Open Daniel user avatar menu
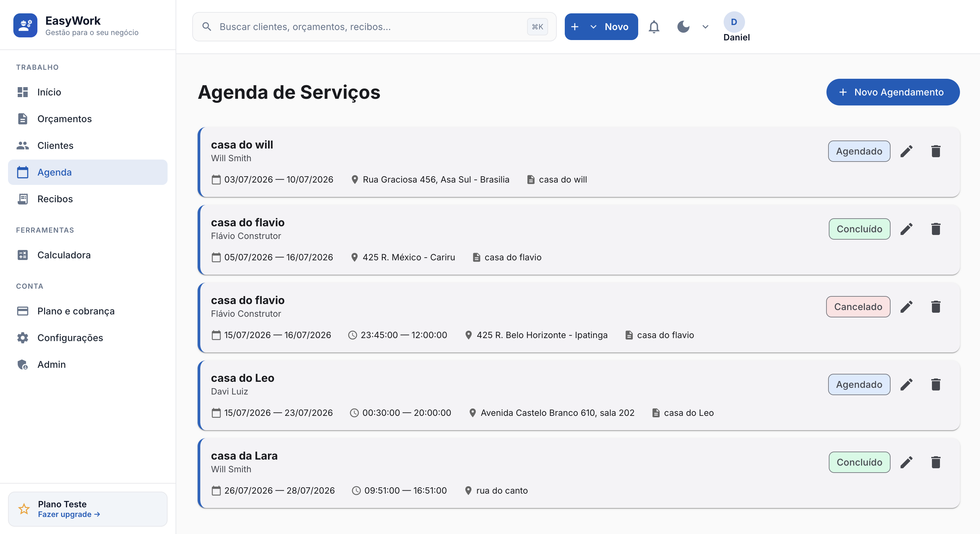The width and height of the screenshot is (980, 534). click(734, 22)
